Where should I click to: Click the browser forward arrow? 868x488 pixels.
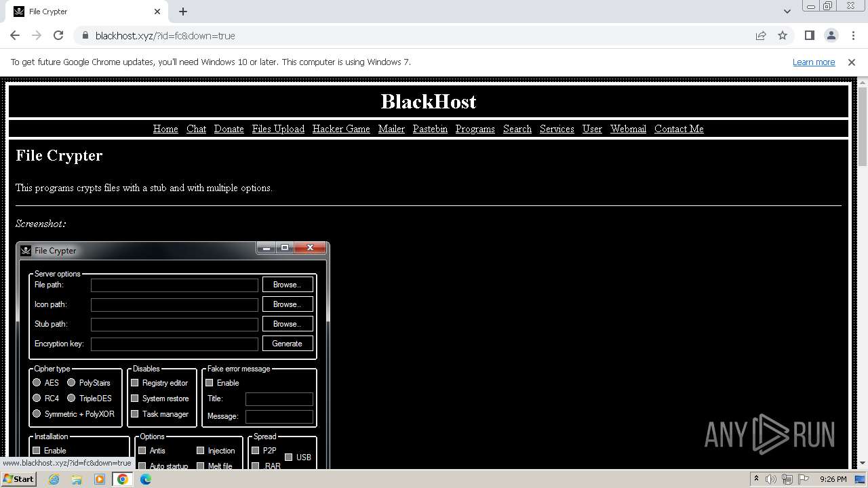pos(37,35)
